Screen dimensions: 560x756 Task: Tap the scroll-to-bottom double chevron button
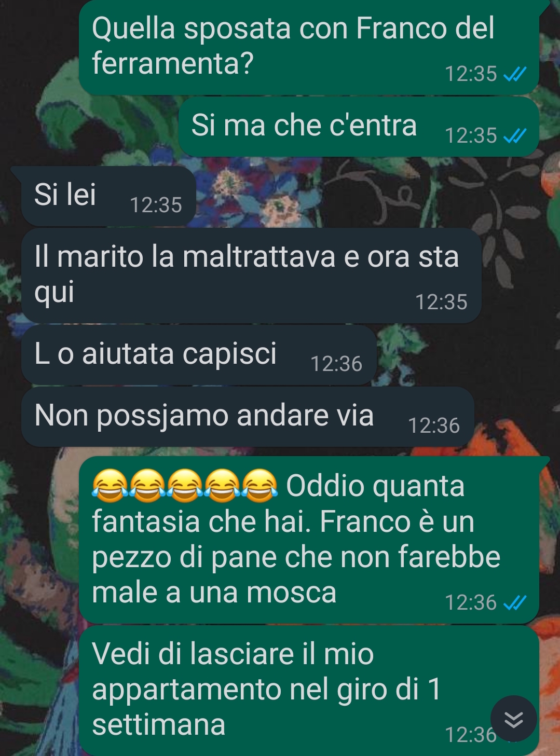coord(513,719)
